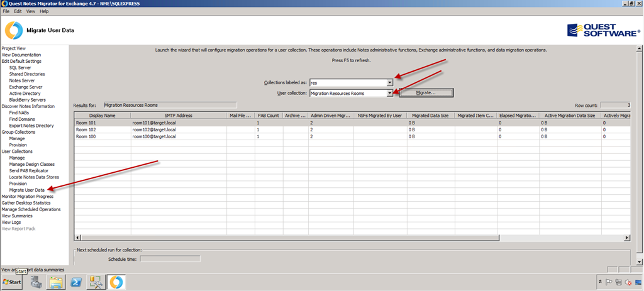Viewport: 644px width, 291px height.
Task: Open Windows Explorer from taskbar
Action: coord(56,282)
